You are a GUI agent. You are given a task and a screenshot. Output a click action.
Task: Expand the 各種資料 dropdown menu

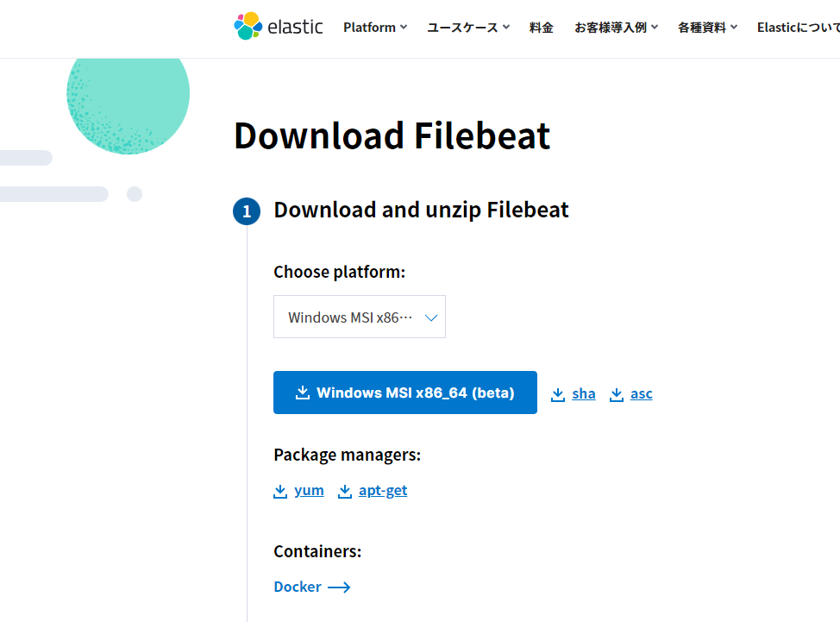pyautogui.click(x=707, y=27)
